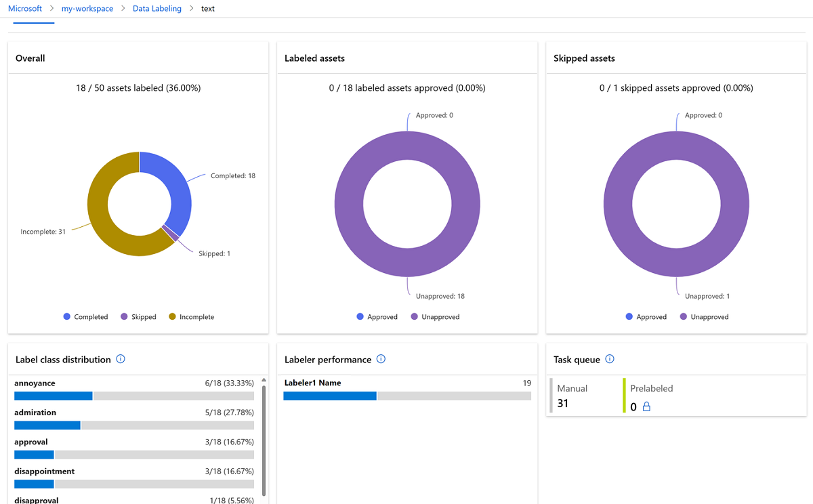Click info icon beside Label class distribution
This screenshot has height=504, width=813.
(121, 359)
